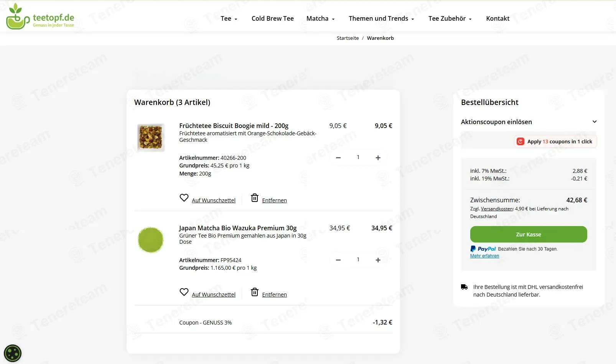Viewport: 616px width, 364px height.
Task: Click the green Zur Kasse button
Action: (529, 234)
